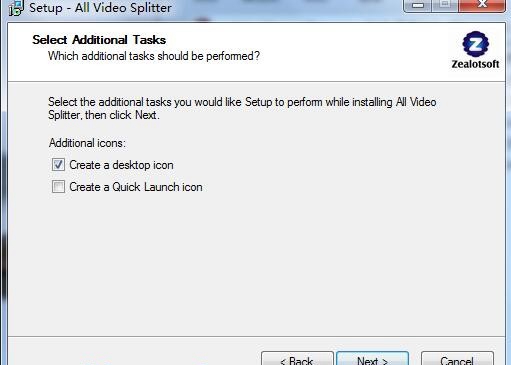
Task: Click the empty gray area below the checkboxes
Action: tap(257, 263)
